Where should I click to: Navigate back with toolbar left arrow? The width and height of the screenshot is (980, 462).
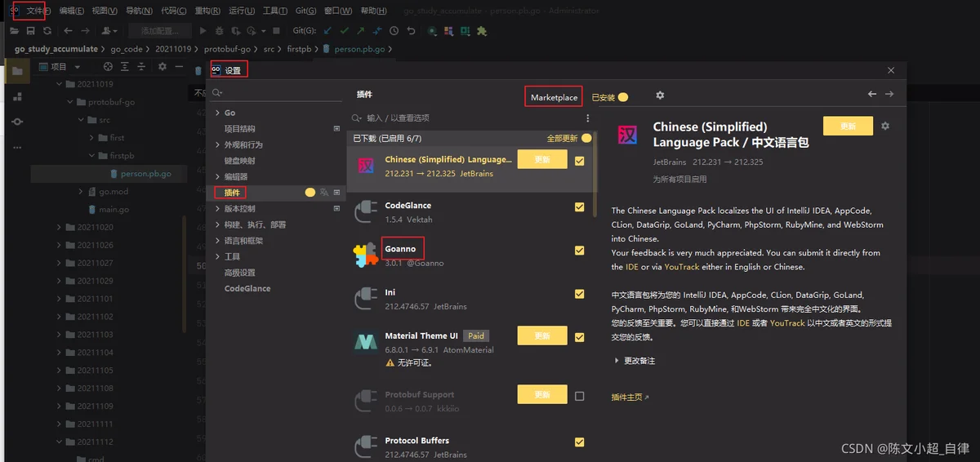coord(68,31)
